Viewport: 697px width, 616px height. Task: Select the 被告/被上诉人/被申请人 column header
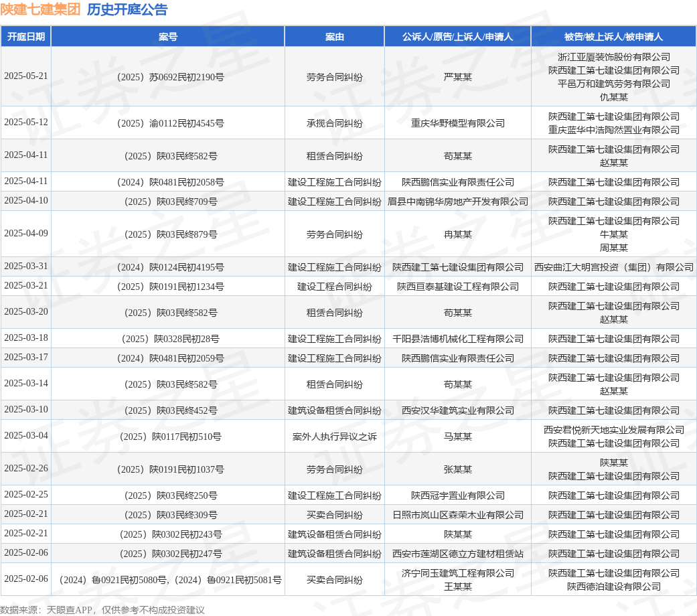[613, 36]
